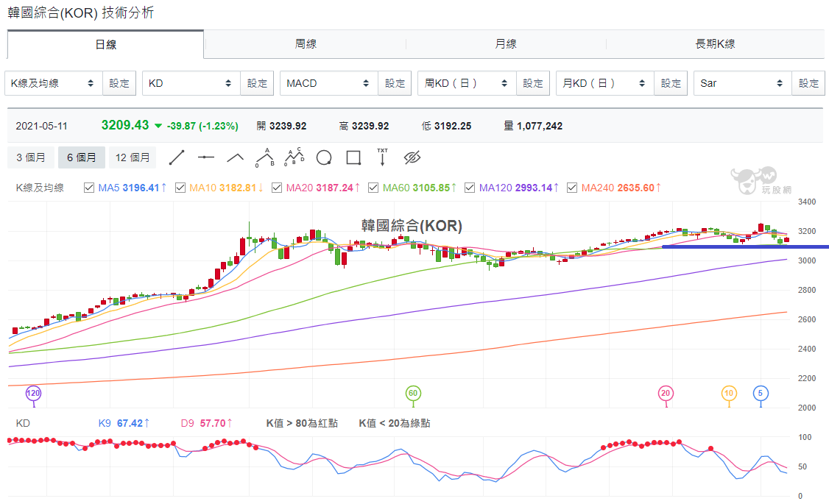Open the Sar indicator dropdown
This screenshot has height=504, width=829.
742,83
